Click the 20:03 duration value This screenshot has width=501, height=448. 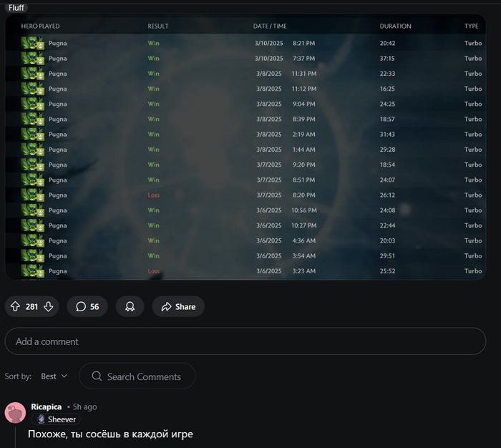387,240
